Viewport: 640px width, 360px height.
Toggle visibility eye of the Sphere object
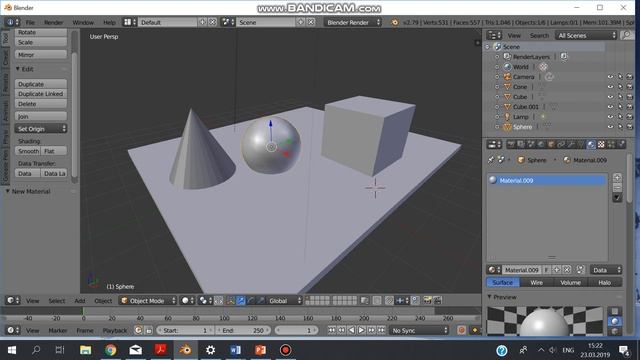tap(610, 127)
